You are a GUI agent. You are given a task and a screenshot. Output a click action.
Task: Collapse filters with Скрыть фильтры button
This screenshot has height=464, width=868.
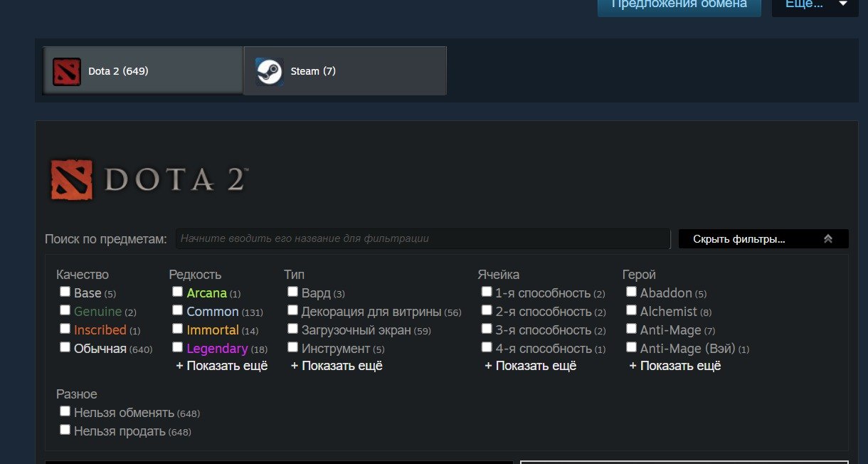[x=763, y=239]
